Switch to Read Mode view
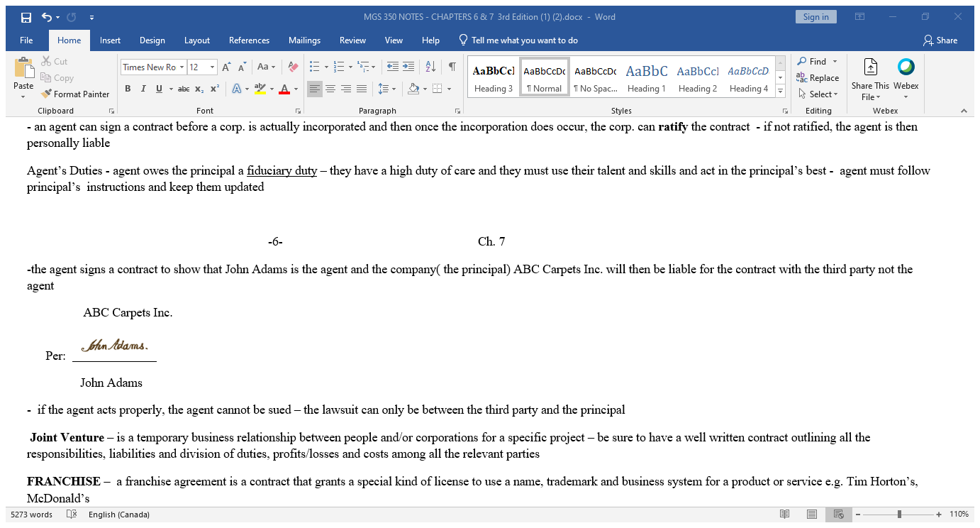 click(x=785, y=515)
